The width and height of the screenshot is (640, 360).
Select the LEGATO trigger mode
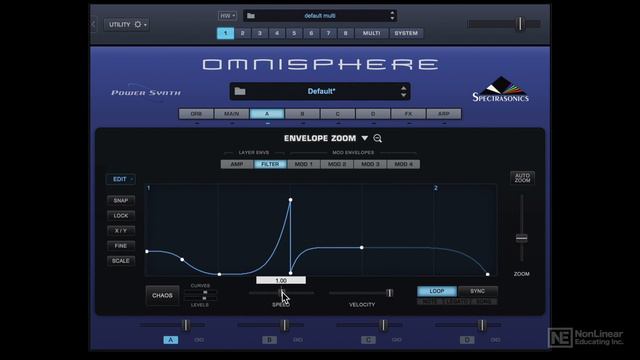point(457,302)
